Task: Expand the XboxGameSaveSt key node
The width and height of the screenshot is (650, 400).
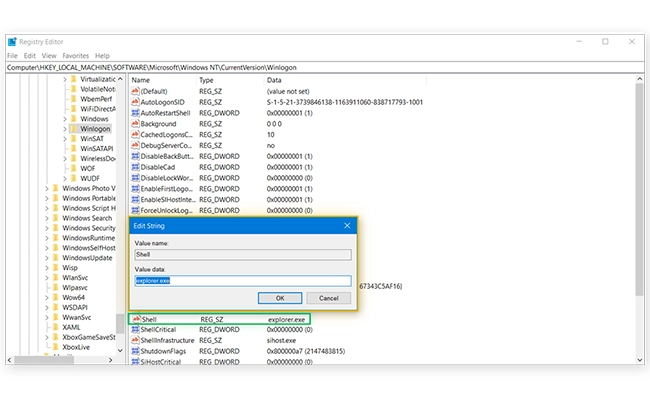Action: pos(46,337)
